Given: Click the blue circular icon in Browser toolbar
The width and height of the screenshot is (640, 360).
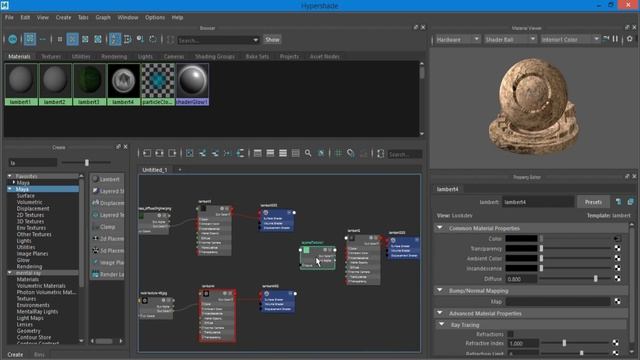Looking at the screenshot, I should click(13, 39).
